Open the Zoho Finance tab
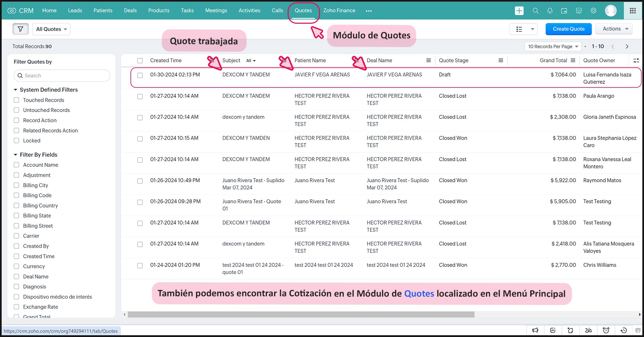644x337 pixels. (339, 11)
